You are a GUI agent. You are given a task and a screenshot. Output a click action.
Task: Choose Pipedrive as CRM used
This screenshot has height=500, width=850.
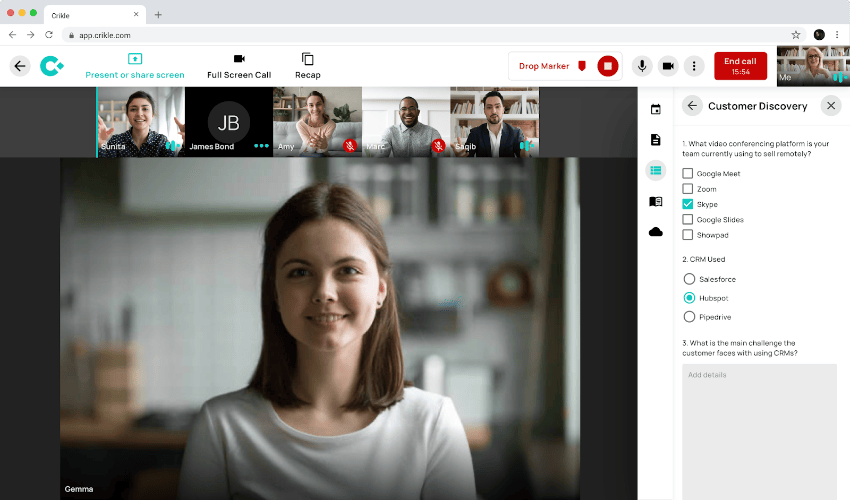(x=689, y=317)
